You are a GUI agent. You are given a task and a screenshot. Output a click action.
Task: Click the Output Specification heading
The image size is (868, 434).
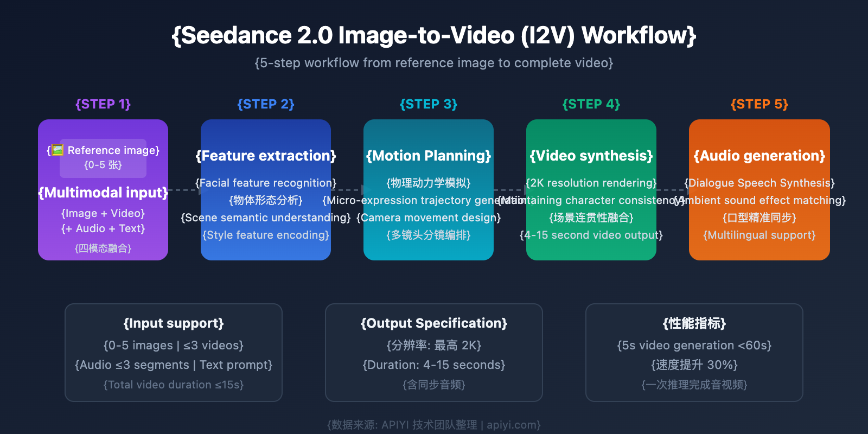pyautogui.click(x=434, y=323)
